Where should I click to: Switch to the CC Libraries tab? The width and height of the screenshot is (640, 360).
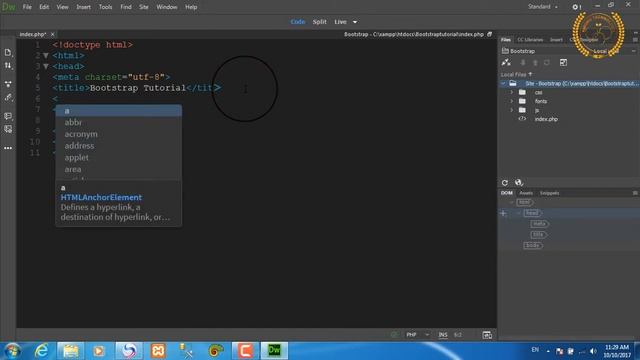click(x=530, y=40)
